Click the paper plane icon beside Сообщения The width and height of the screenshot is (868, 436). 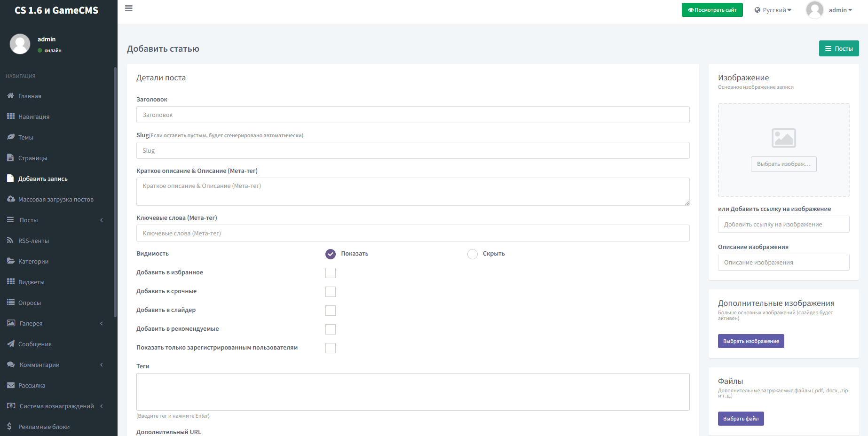click(x=10, y=344)
